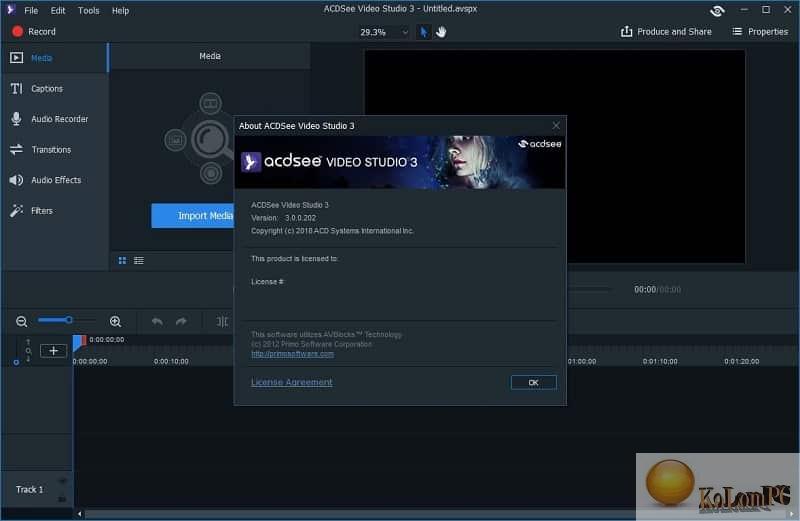Viewport: 800px width, 521px height.
Task: Select the hand pan tool
Action: (441, 32)
